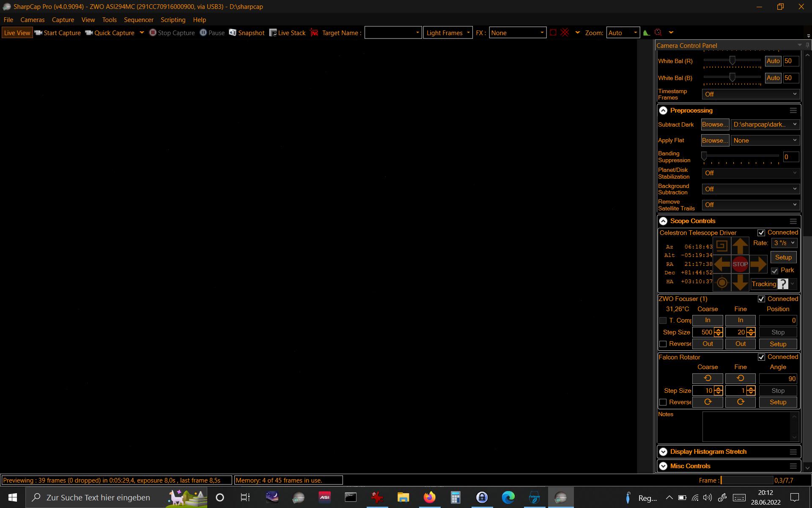The width and height of the screenshot is (812, 508).
Task: Click the red circular focus tool icon
Action: (x=658, y=33)
